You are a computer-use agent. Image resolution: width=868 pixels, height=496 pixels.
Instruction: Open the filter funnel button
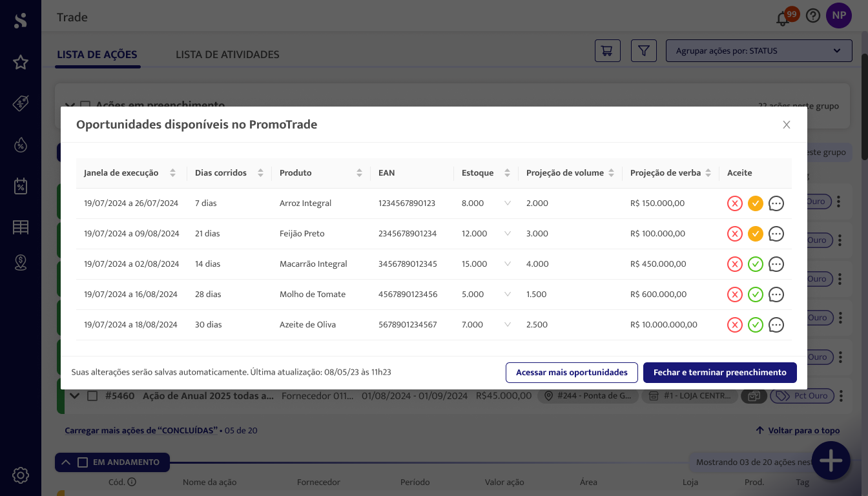pos(644,51)
